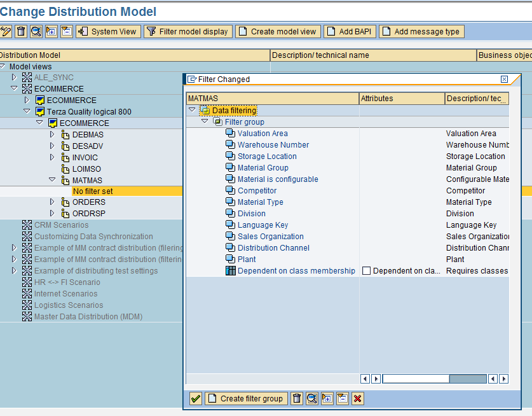Expand the ALE_SYNC model view

pos(14,78)
